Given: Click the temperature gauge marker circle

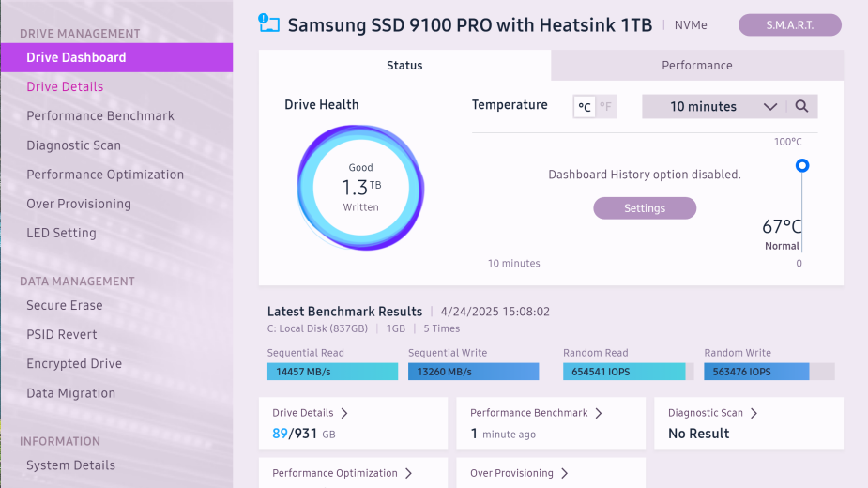Looking at the screenshot, I should coord(802,165).
